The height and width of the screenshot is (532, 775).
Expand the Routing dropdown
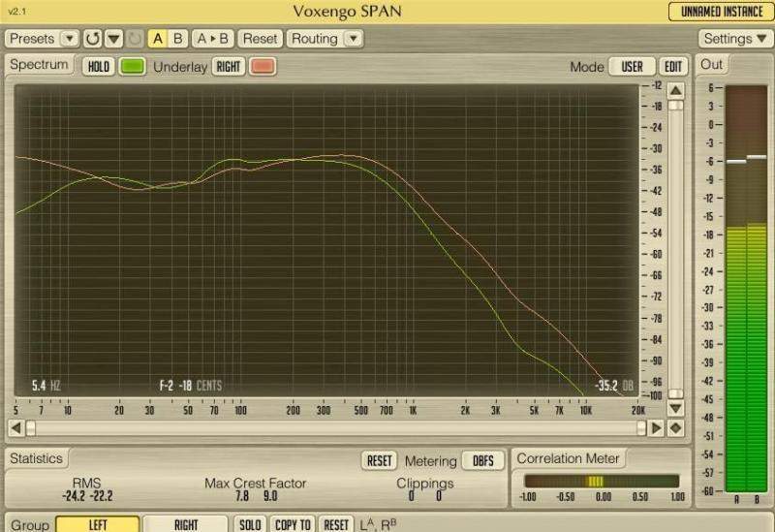(x=325, y=39)
